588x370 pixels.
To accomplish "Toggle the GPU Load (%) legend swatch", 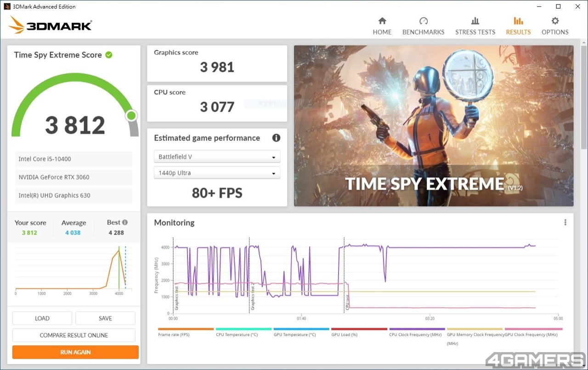I will (359, 329).
